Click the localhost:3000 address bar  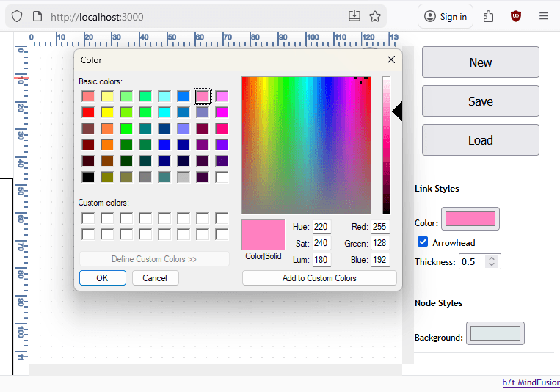[196, 16]
